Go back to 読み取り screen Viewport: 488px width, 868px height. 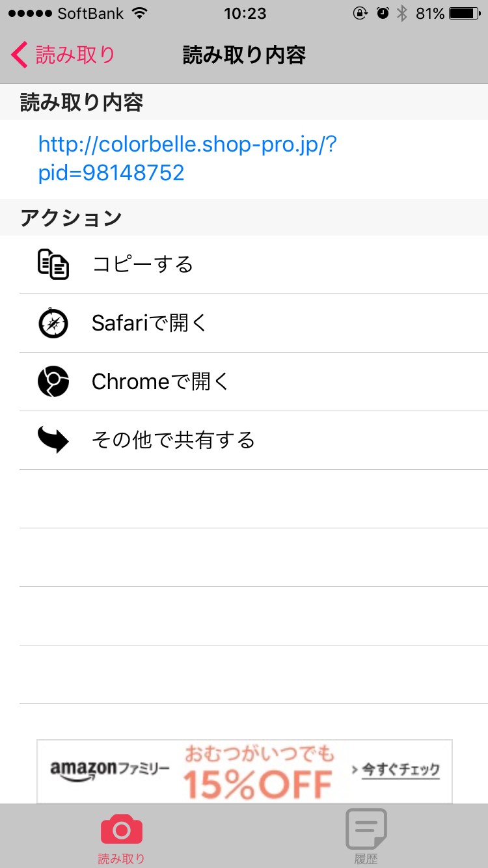[x=63, y=55]
